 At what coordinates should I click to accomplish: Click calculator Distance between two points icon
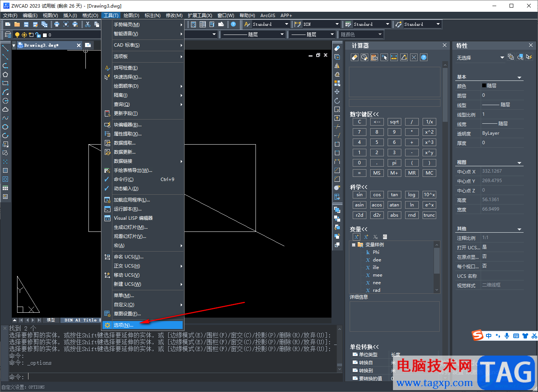(x=394, y=57)
